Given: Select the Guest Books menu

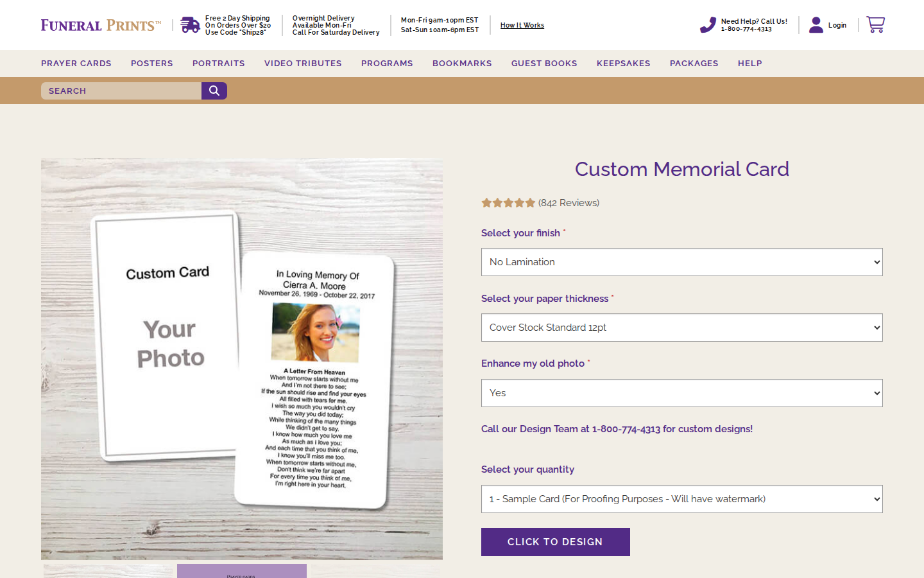Looking at the screenshot, I should [544, 64].
